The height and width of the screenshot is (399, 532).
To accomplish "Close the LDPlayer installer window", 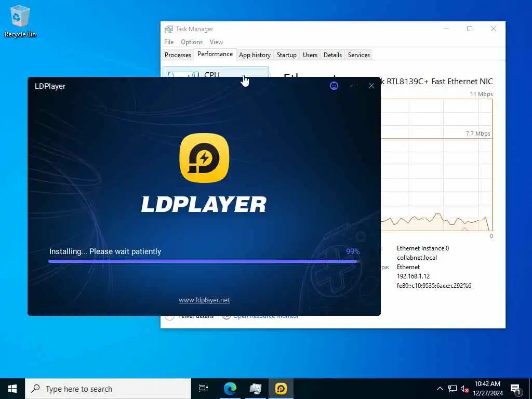I will pos(371,86).
